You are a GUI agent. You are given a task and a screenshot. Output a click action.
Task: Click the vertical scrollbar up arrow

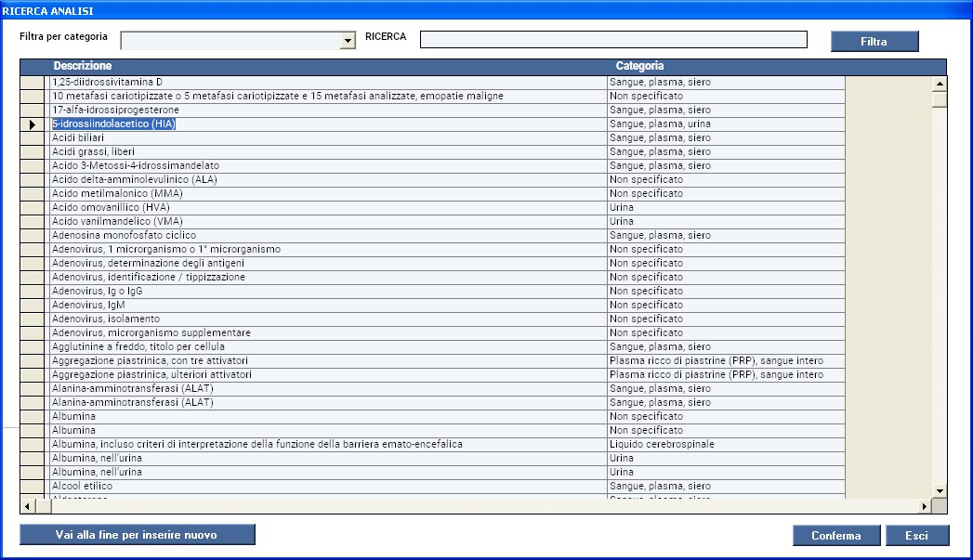[940, 83]
